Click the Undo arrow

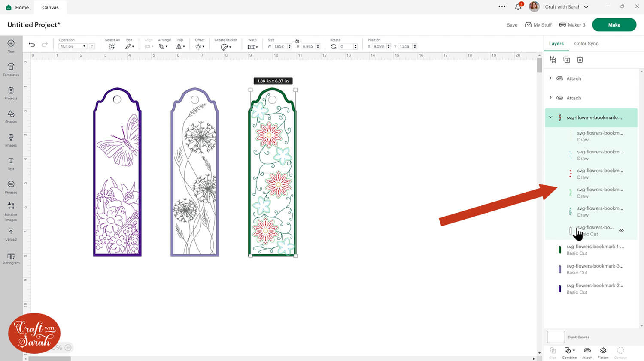click(32, 45)
